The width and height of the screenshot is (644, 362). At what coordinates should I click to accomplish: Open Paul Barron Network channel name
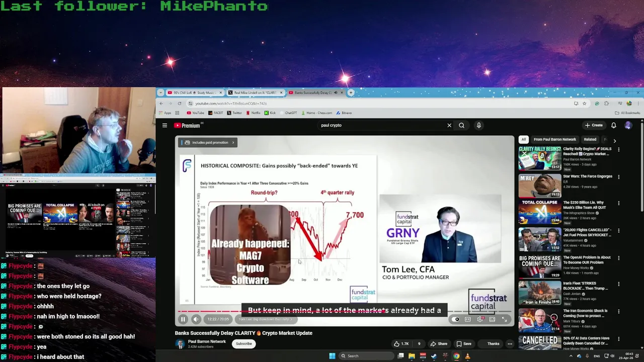click(207, 341)
